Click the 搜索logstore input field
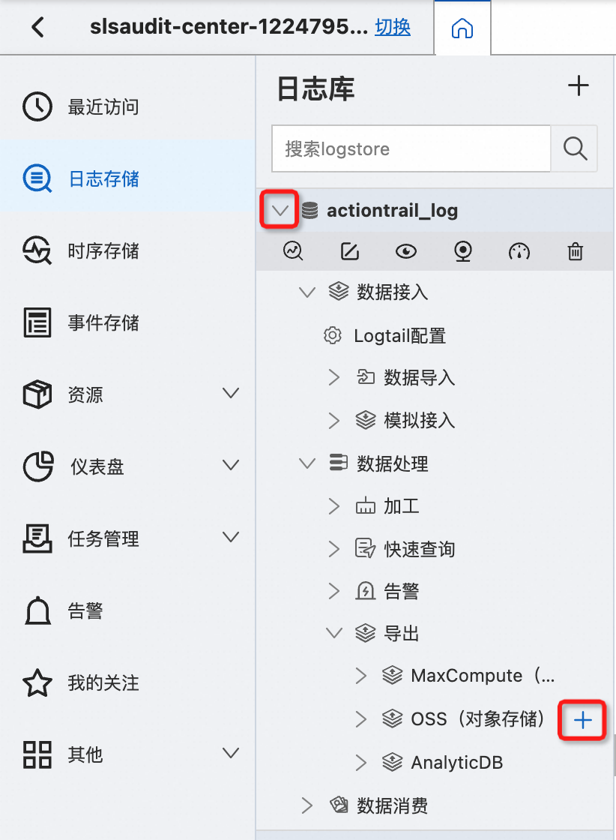Screen dimensions: 616x840 411,148
